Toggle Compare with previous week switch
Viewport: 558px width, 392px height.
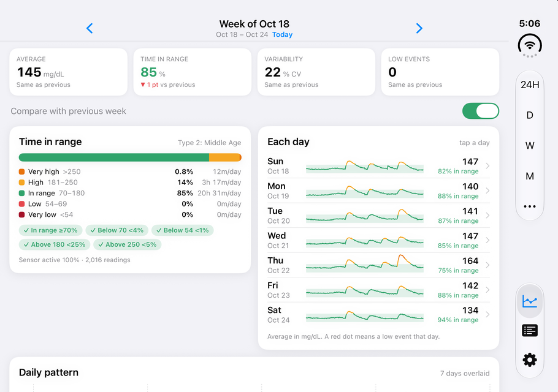pyautogui.click(x=480, y=111)
